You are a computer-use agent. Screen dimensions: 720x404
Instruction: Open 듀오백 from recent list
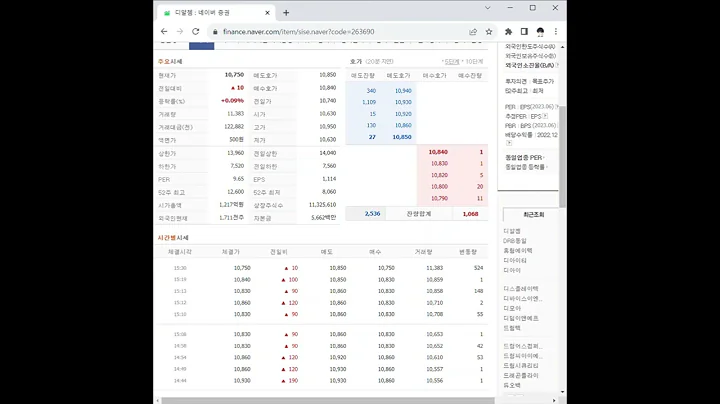coord(512,386)
